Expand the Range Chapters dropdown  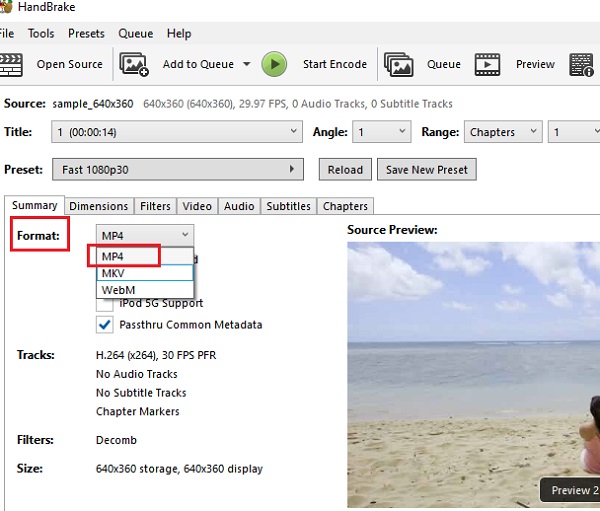[x=503, y=132]
